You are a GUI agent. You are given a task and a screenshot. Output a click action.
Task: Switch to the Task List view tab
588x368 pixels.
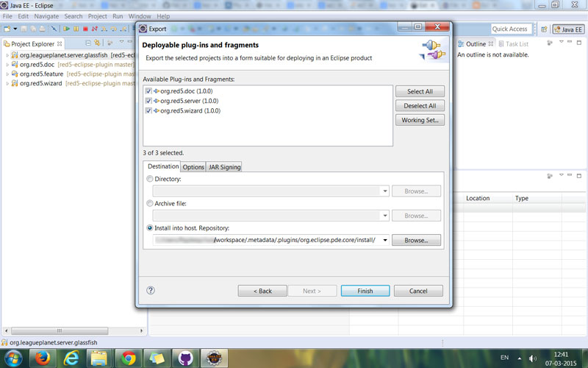click(x=513, y=44)
